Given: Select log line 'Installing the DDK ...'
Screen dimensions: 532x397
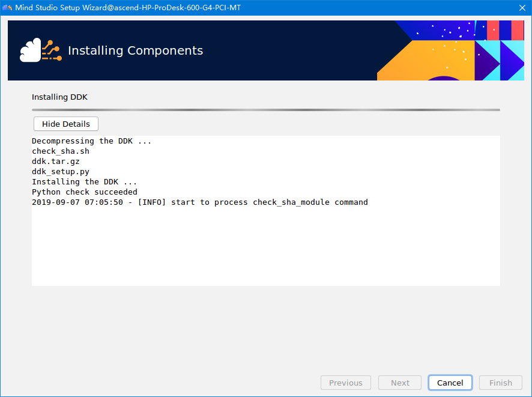Looking at the screenshot, I should click(85, 181).
